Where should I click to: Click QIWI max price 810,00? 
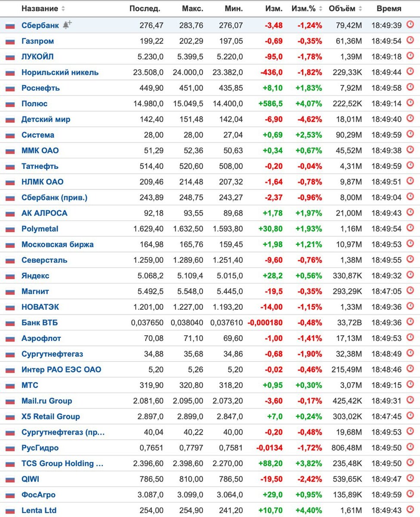click(191, 479)
